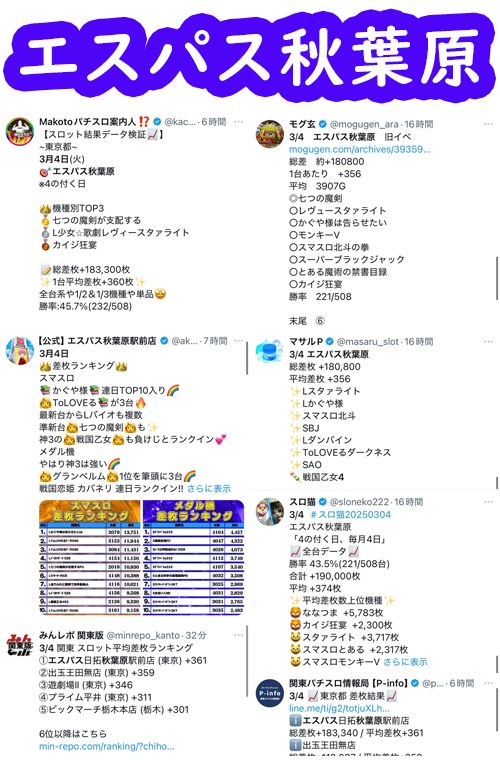
Task: Open Makoto パチスロ案内人 profile avatar
Action: (19, 131)
